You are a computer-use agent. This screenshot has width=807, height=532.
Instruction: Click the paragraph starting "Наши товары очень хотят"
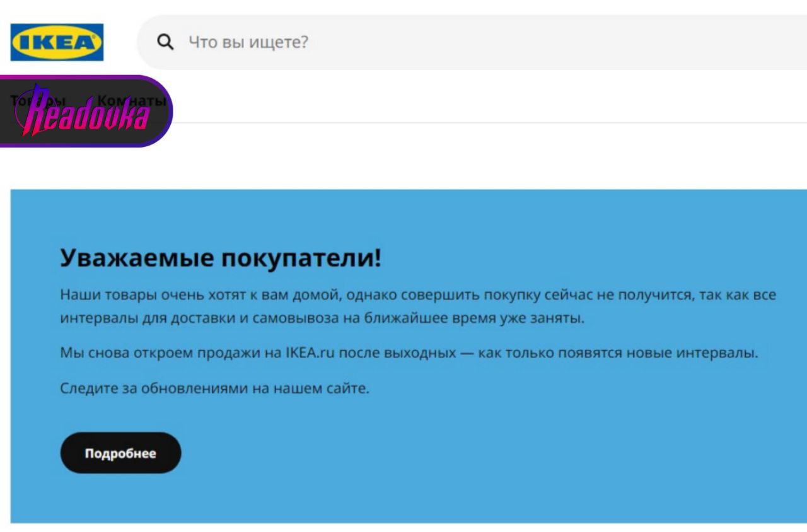418,306
